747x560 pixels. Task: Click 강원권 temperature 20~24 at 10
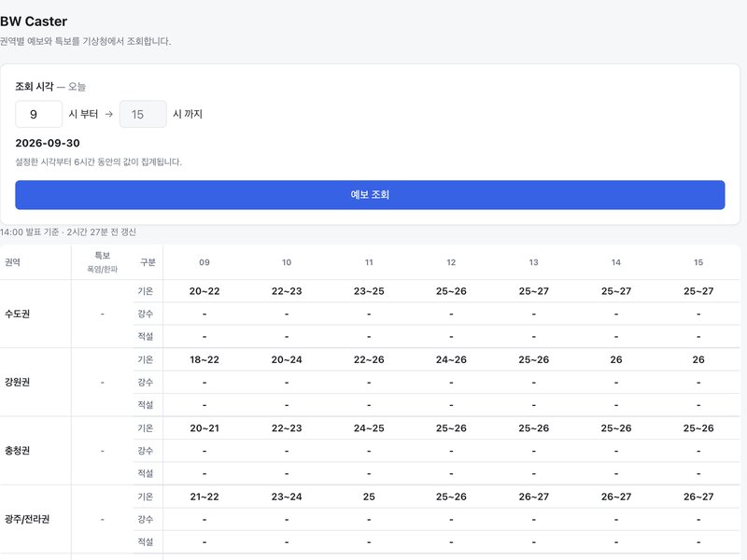tap(287, 360)
